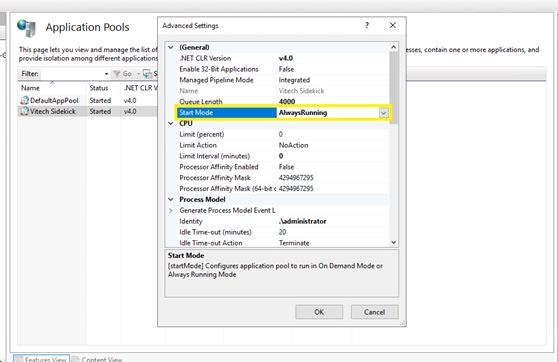Select Processor Affinity Enabled row

pyautogui.click(x=283, y=167)
